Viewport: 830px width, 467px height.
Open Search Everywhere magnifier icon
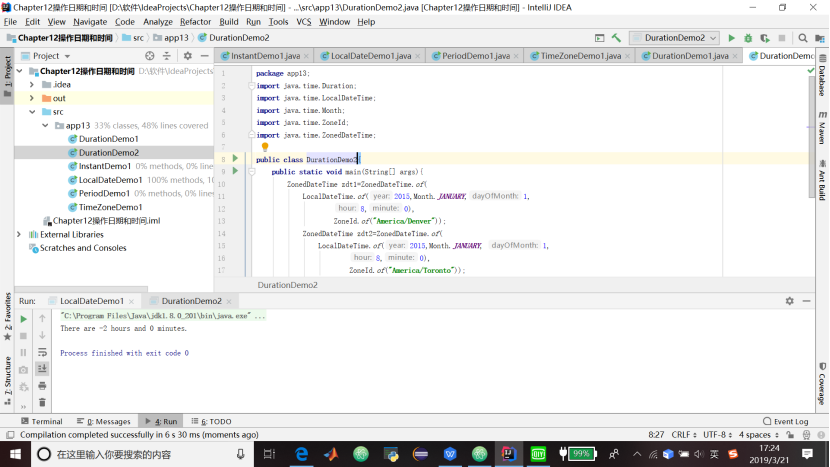tap(803, 38)
